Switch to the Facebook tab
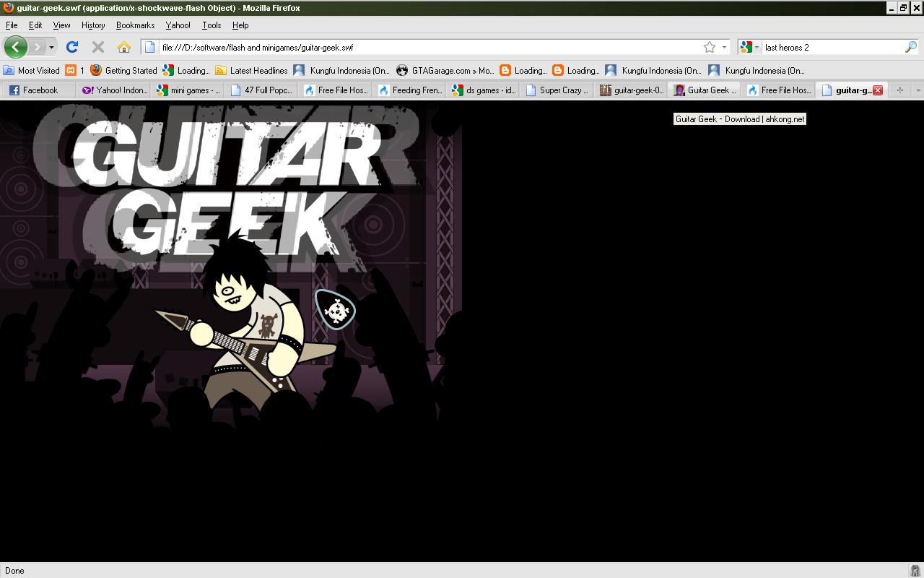Screen dimensions: 924x578 (x=40, y=90)
